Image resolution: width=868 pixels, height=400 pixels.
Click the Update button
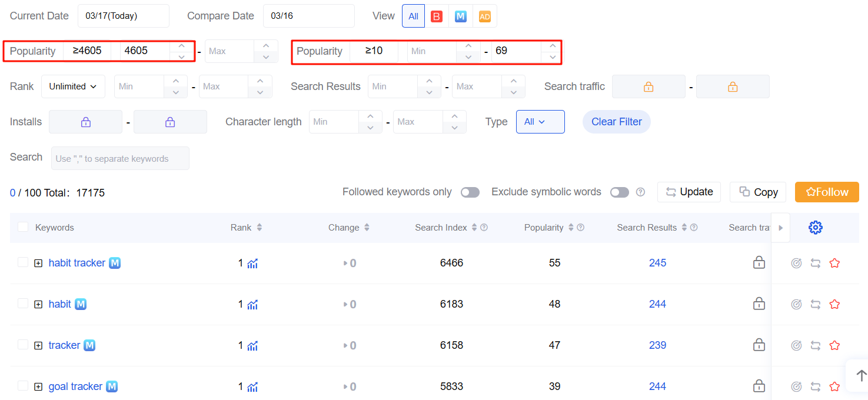[x=689, y=192]
